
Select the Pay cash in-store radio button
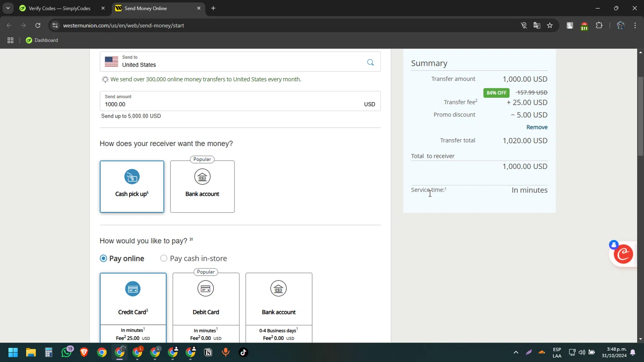tap(164, 258)
